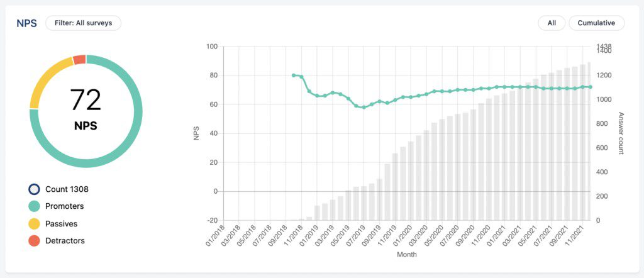Click the Detractors red legend swatch
This screenshot has height=278, width=644.
pyautogui.click(x=35, y=241)
